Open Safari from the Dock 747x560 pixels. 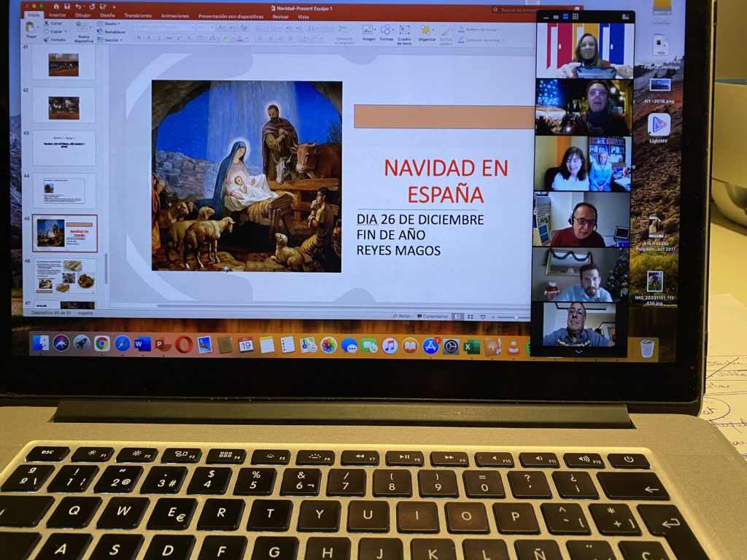tap(123, 343)
